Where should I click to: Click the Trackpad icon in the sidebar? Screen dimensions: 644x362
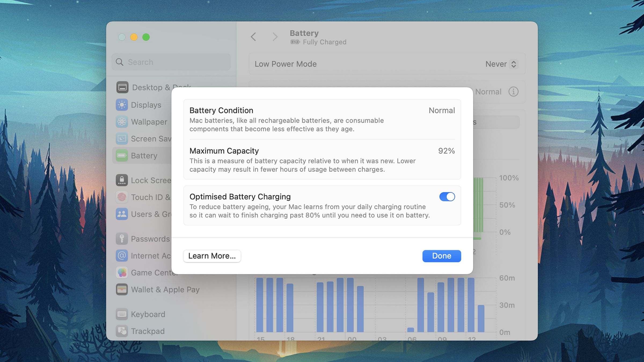pyautogui.click(x=122, y=331)
